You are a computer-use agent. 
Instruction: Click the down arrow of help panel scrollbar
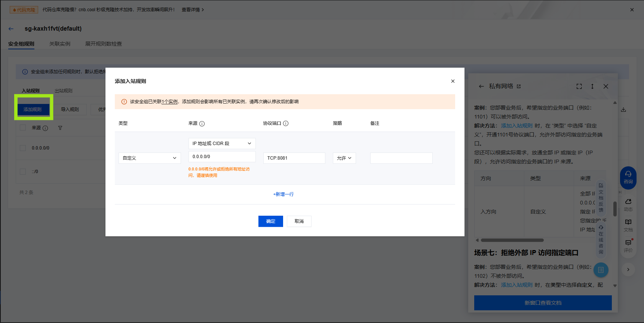pyautogui.click(x=615, y=286)
